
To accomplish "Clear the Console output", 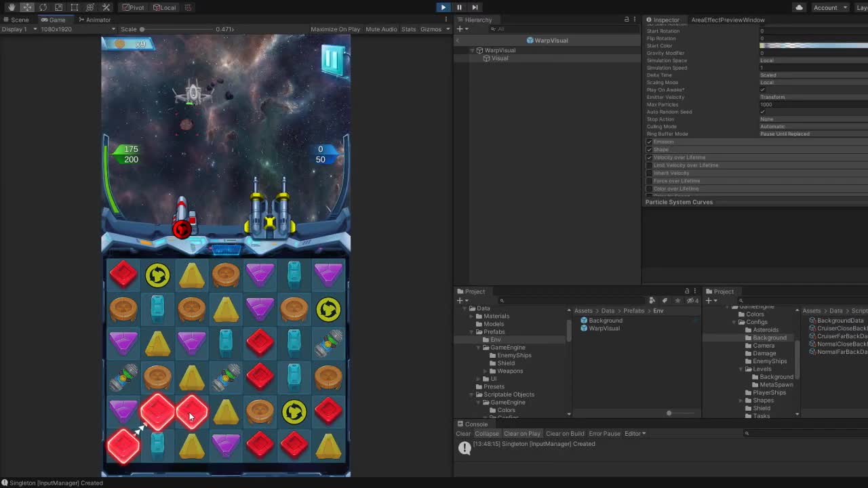I will click(x=463, y=433).
